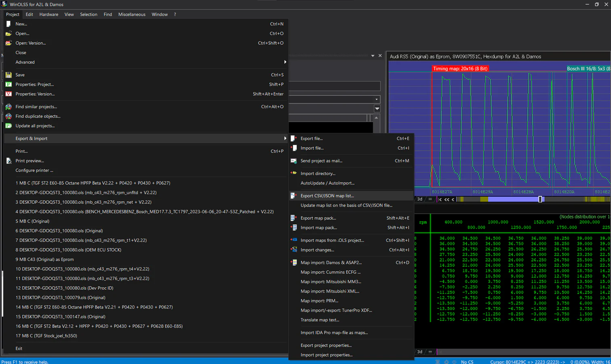Click the Find similar projects icon
Screen dimensions: 611x364
tap(8, 107)
